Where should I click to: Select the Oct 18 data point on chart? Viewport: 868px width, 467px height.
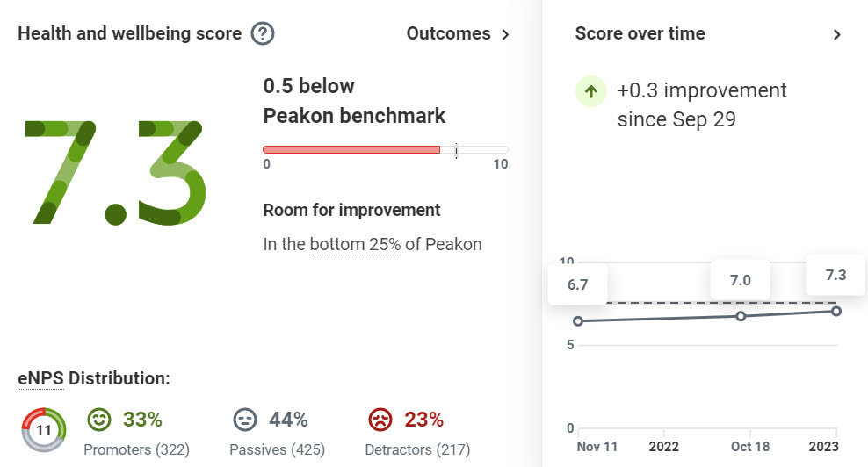pyautogui.click(x=741, y=315)
